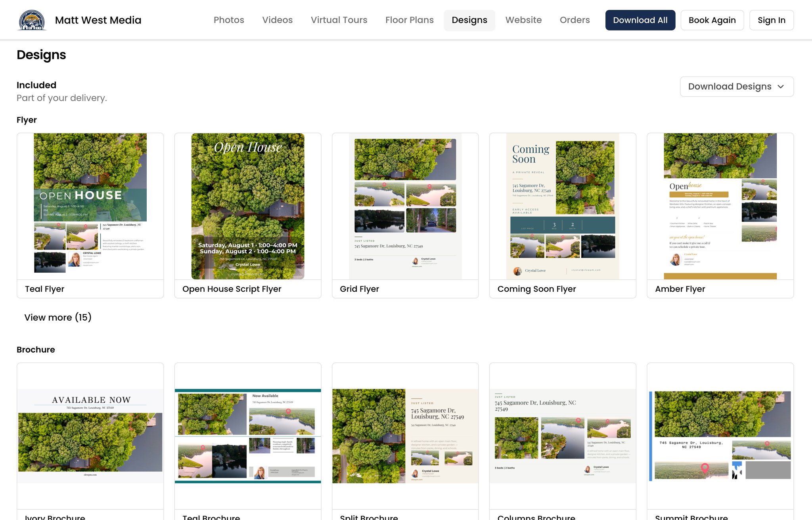Select the Summit Brochure preview
This screenshot has height=520, width=812.
click(x=720, y=436)
